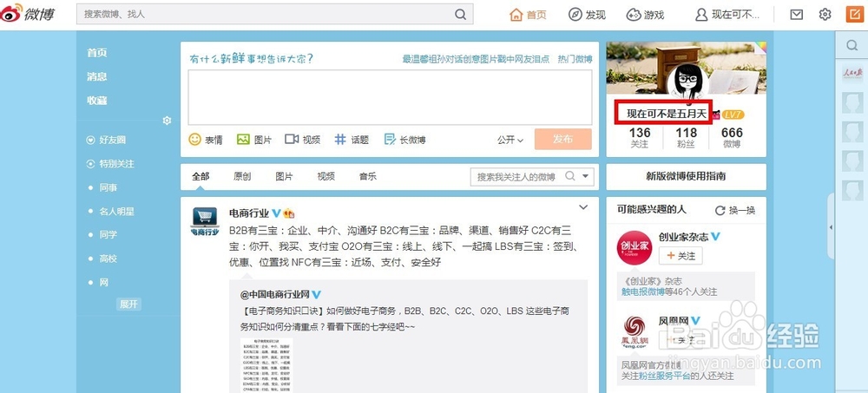Image resolution: width=868 pixels, height=393 pixels.
Task: Click 电商行业 post avatar
Action: click(x=205, y=222)
